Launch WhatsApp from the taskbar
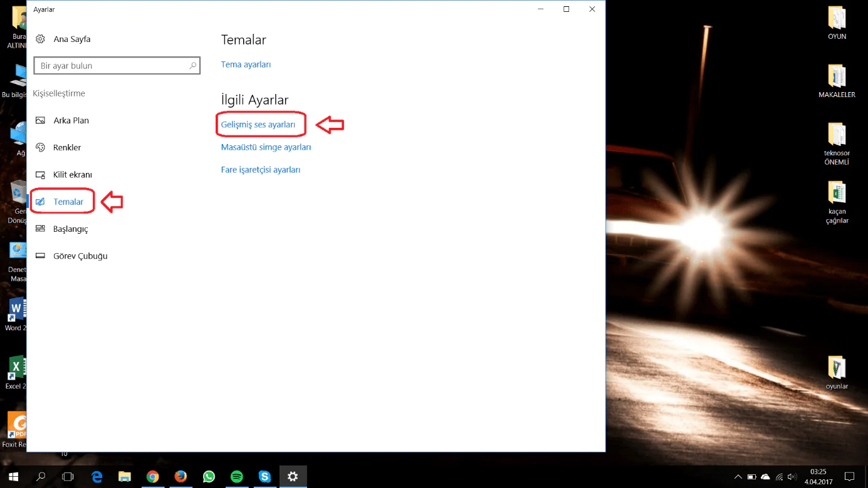The height and width of the screenshot is (488, 868). pyautogui.click(x=209, y=477)
